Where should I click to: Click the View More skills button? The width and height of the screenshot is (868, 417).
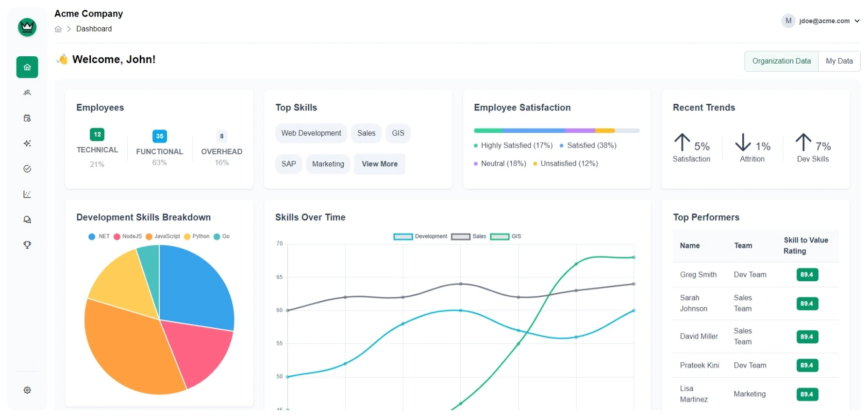click(x=379, y=164)
